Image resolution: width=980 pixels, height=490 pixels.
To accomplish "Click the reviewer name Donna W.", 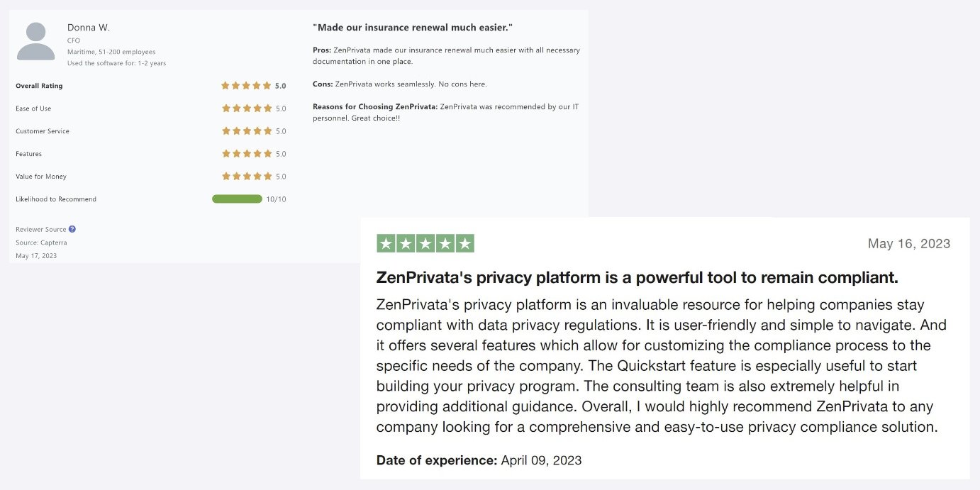I will point(89,28).
